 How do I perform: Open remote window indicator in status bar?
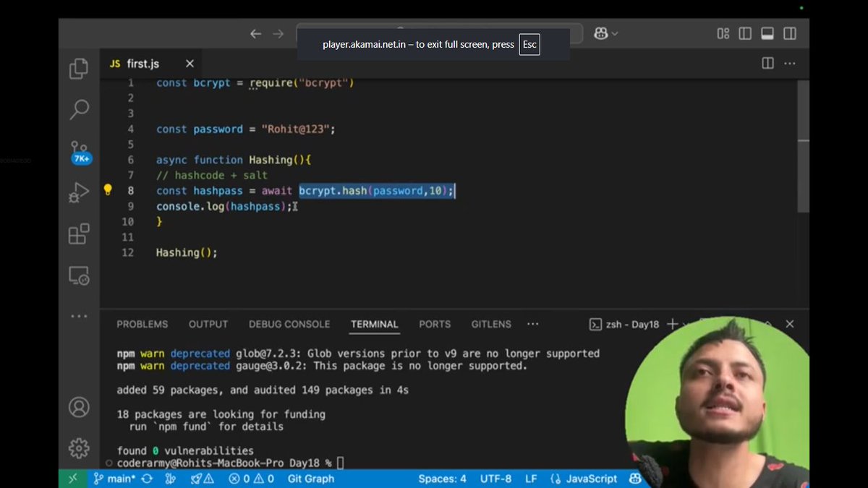(x=73, y=479)
